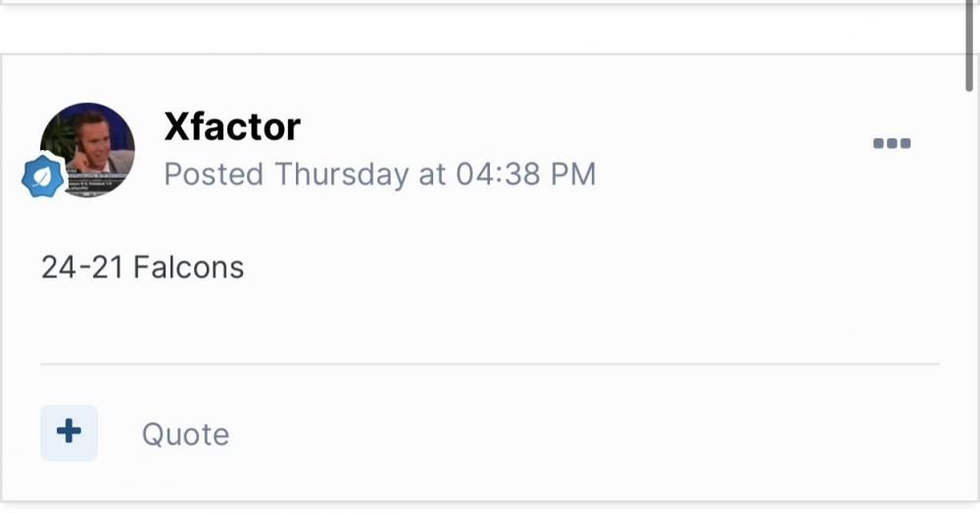Click the plus multiquote button
Viewport: 980px width, 513px height.
click(x=69, y=433)
